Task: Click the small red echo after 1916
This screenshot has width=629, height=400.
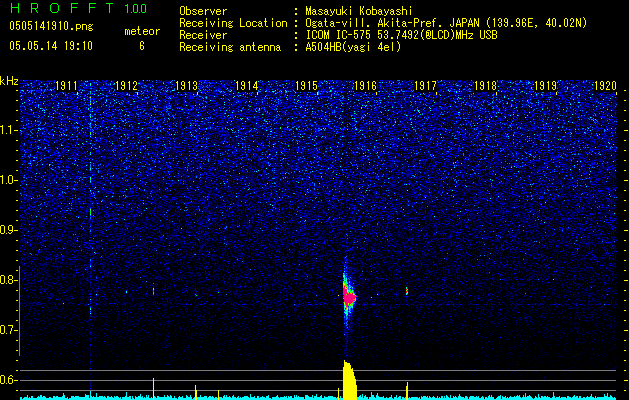Action: click(x=407, y=291)
